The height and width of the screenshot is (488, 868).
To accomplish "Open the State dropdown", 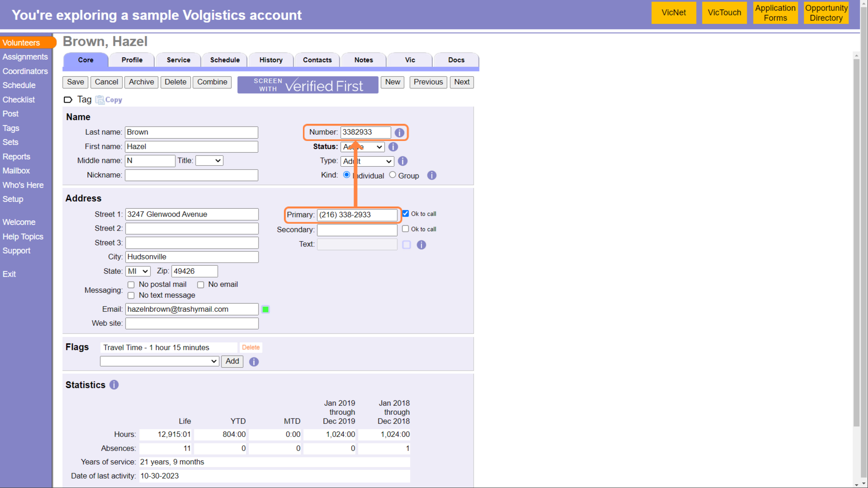I will tap(138, 271).
